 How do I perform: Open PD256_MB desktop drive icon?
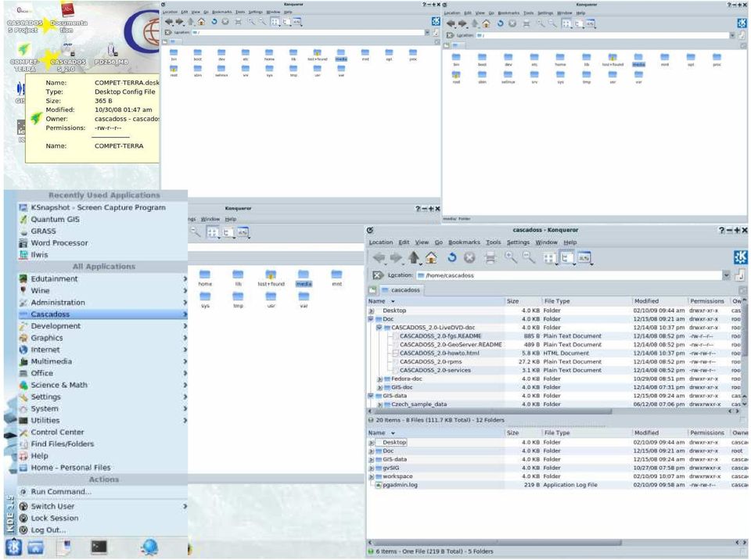[x=111, y=54]
